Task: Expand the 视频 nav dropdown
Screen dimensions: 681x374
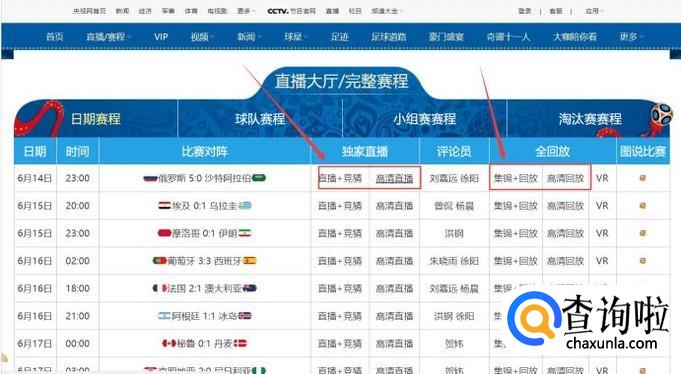Action: pyautogui.click(x=202, y=37)
